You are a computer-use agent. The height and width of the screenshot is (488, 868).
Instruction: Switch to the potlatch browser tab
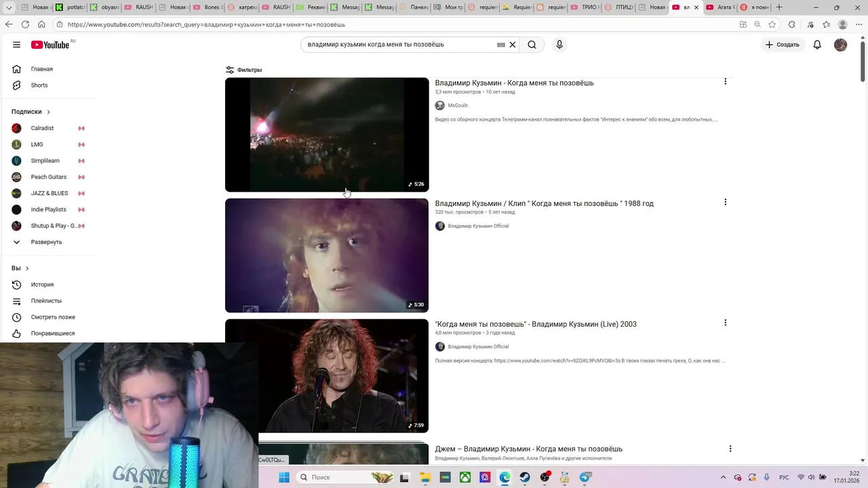tap(71, 7)
